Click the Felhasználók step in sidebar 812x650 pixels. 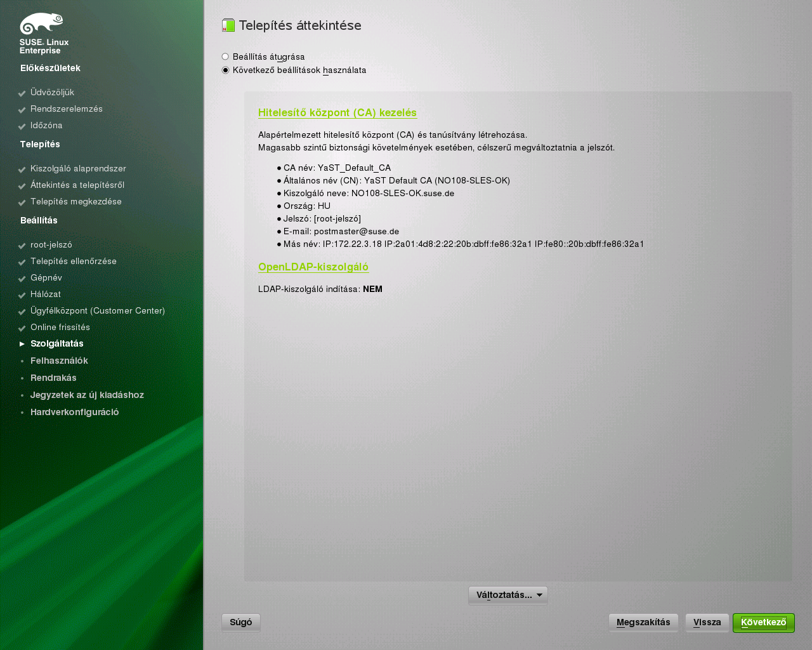[59, 361]
